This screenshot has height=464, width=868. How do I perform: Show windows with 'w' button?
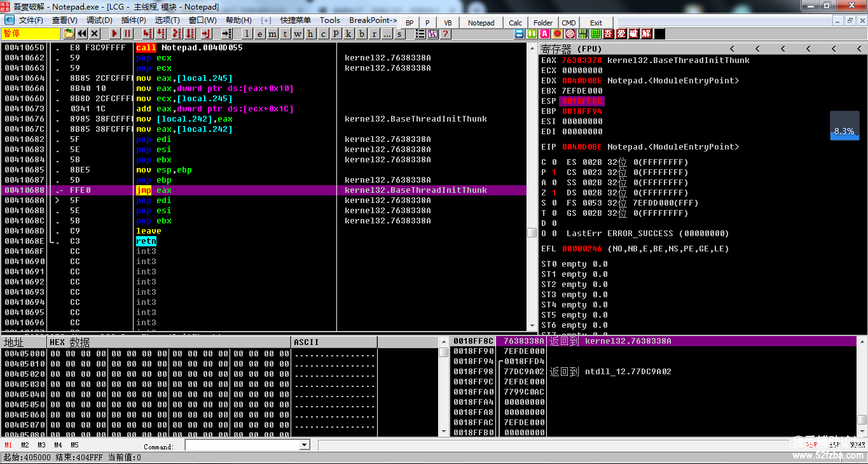(x=298, y=34)
